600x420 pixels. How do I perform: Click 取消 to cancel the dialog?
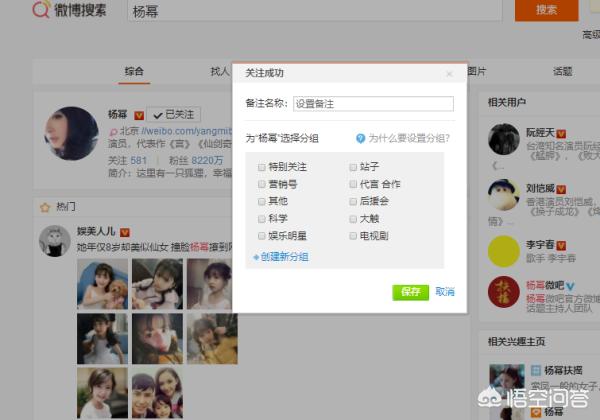tap(445, 292)
